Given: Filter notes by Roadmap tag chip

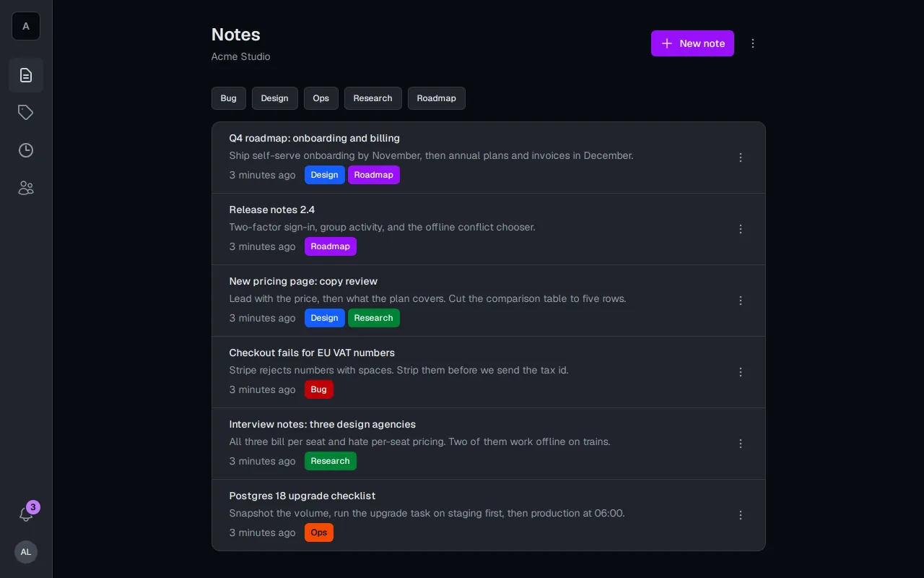Looking at the screenshot, I should click(437, 98).
